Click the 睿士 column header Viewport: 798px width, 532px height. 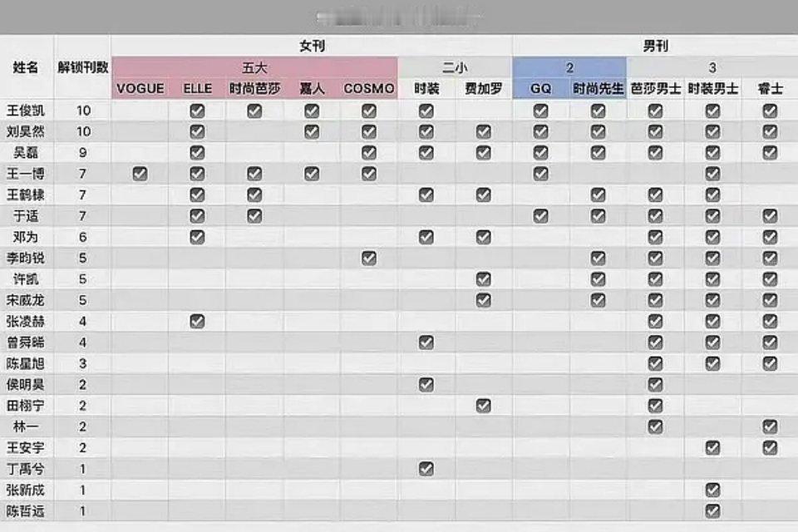tap(770, 88)
